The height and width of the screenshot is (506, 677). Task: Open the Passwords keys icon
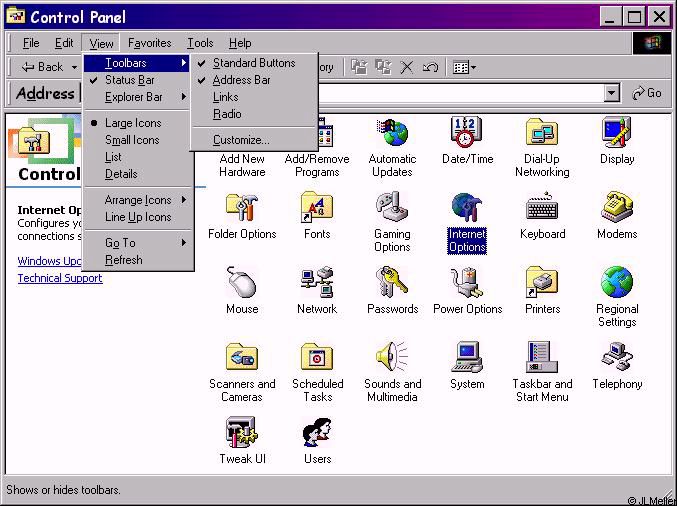(392, 291)
